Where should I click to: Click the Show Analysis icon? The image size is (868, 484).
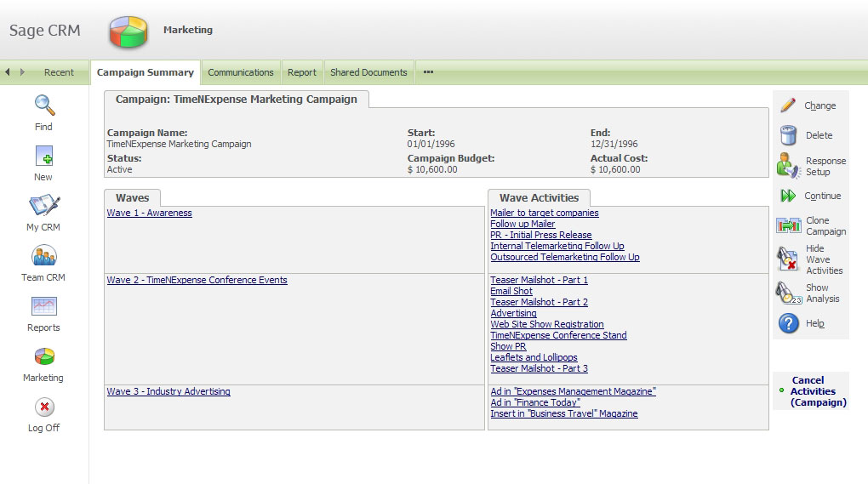coord(788,293)
